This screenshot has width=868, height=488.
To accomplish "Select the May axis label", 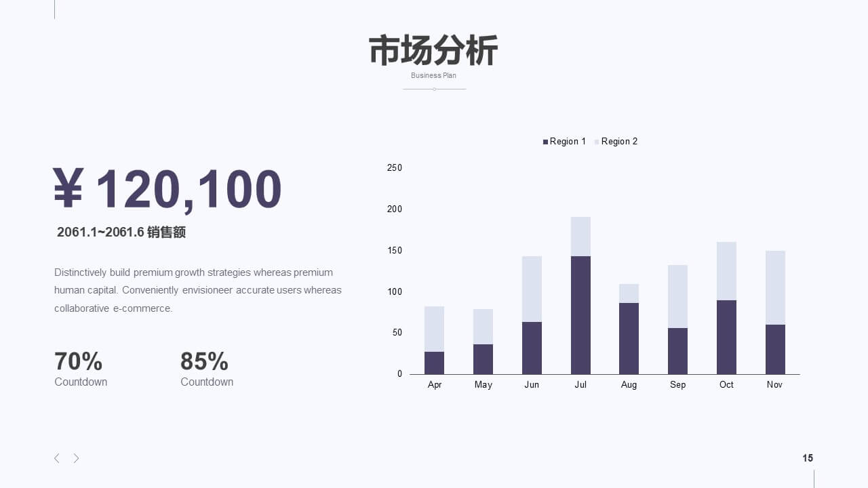I will click(x=484, y=385).
